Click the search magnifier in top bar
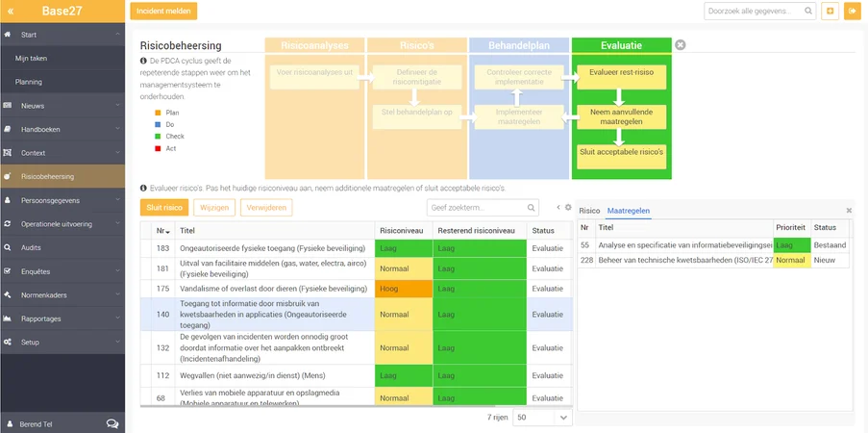Image resolution: width=868 pixels, height=433 pixels. 808,11
